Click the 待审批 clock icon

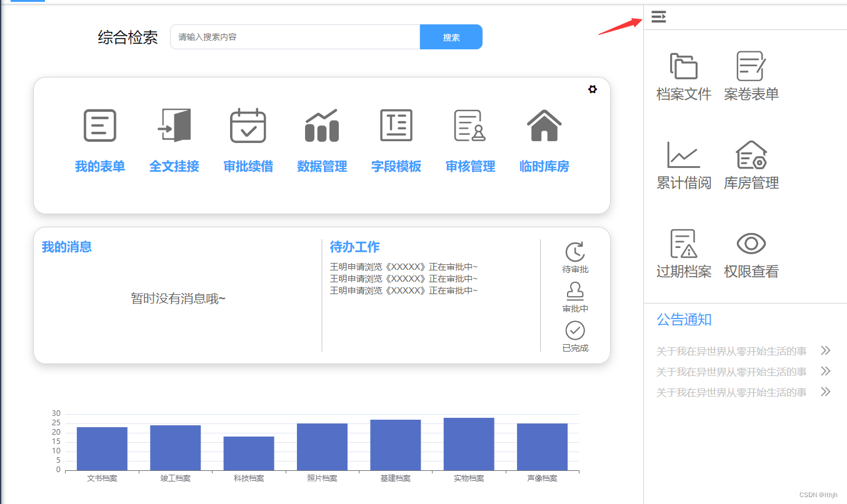tap(575, 252)
